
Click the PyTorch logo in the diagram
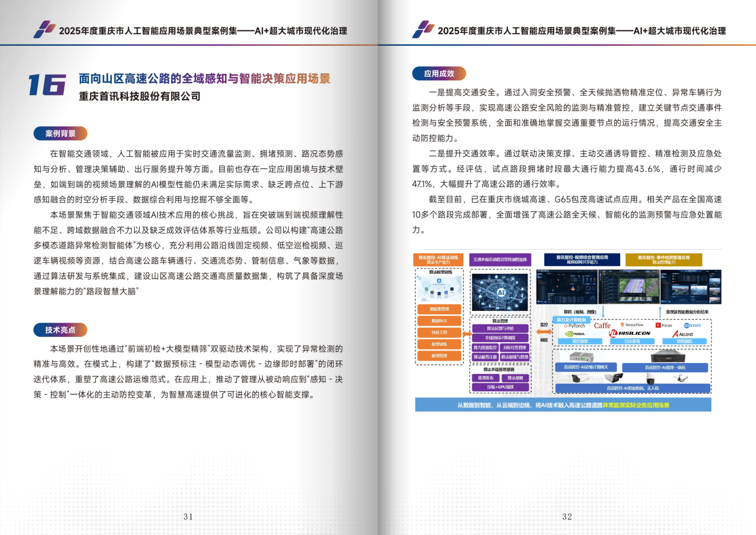[575, 326]
